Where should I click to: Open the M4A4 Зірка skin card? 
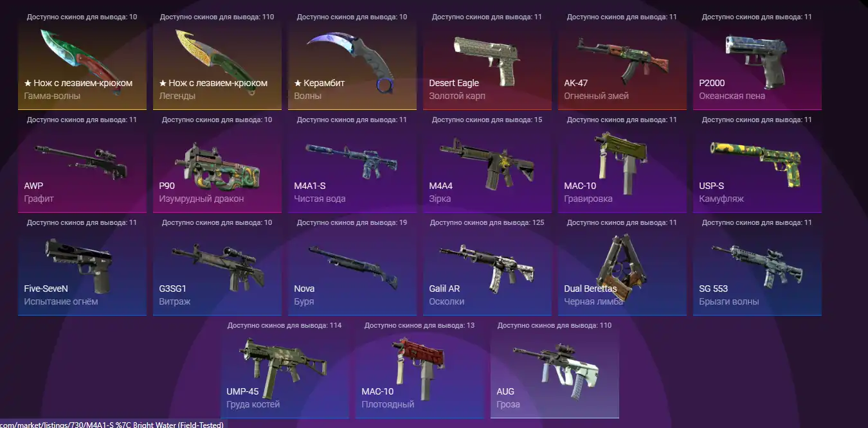487,163
